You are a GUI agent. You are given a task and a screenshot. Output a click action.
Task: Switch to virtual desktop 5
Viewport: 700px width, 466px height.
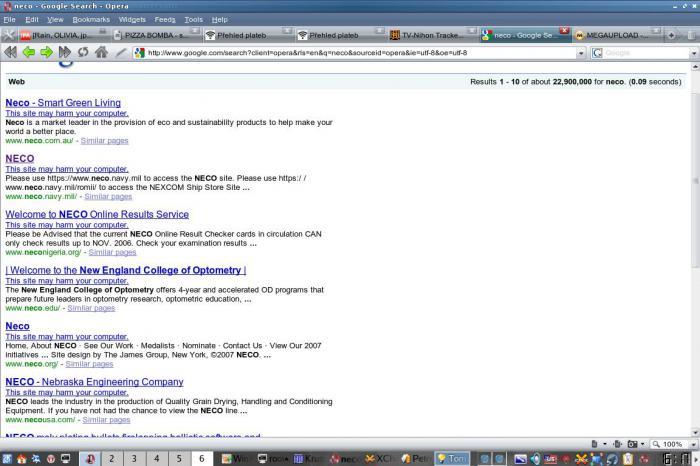179,458
